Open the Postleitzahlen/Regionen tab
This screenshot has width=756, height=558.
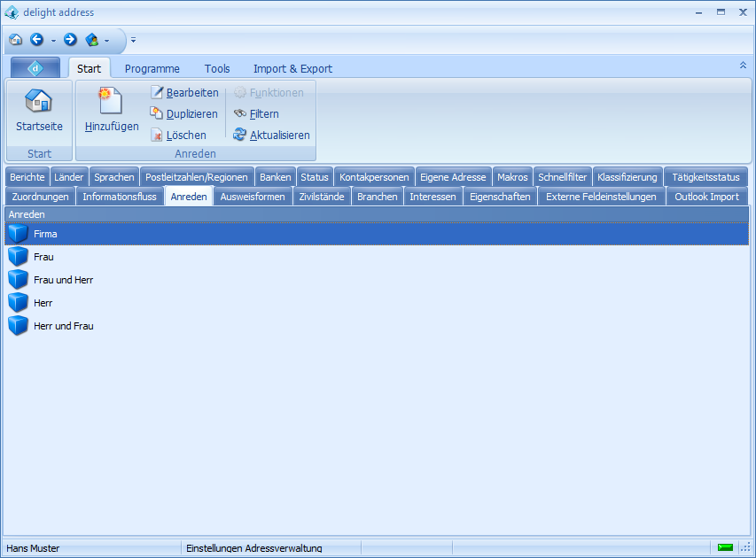point(197,177)
